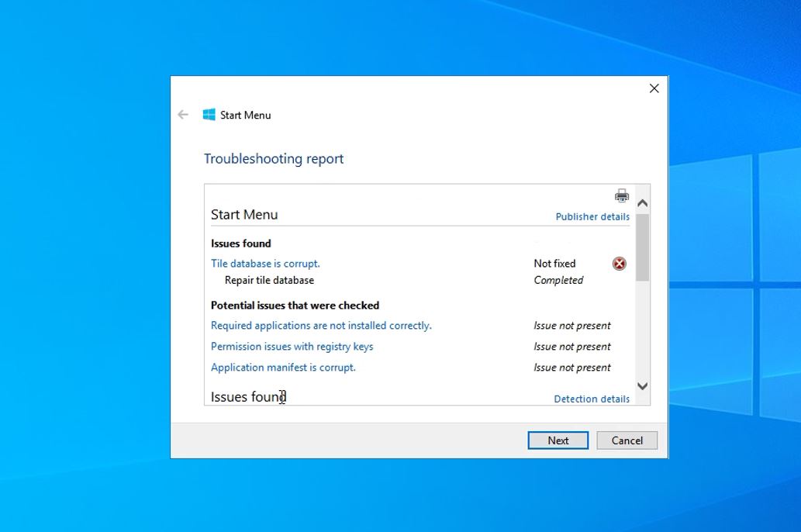
Task: Open 'Permission issues with registry keys' link
Action: [x=292, y=347]
